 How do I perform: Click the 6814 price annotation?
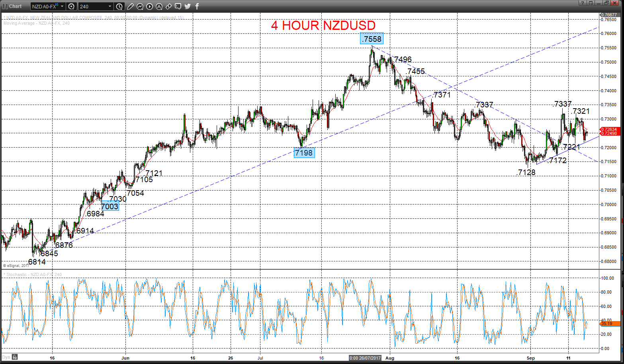pyautogui.click(x=37, y=262)
